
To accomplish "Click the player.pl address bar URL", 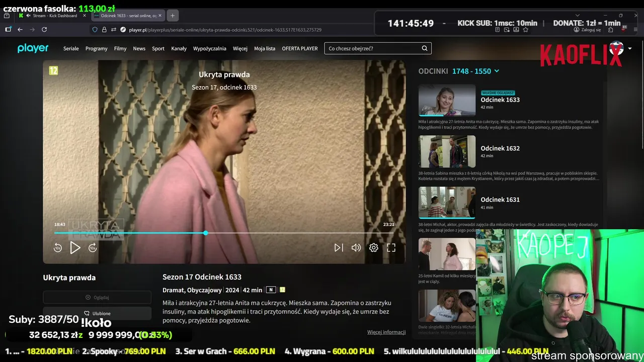I will tap(225, 30).
